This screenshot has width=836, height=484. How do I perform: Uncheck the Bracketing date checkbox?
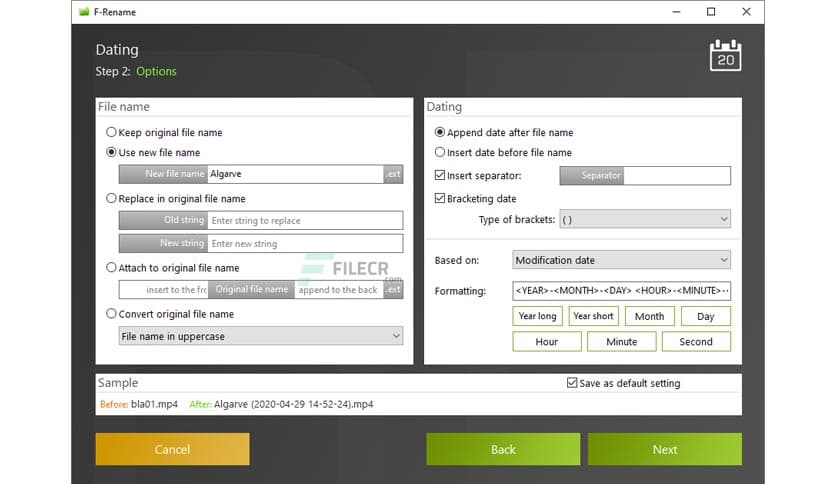pos(440,199)
